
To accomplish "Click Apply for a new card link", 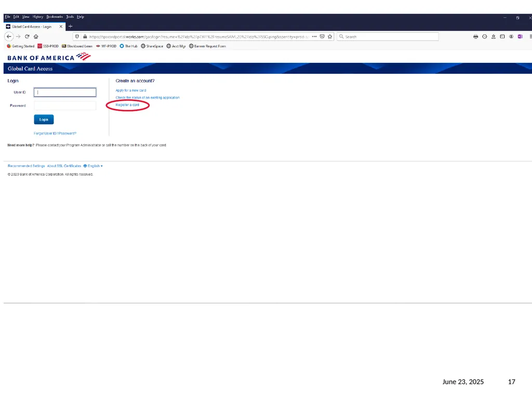I will click(130, 90).
